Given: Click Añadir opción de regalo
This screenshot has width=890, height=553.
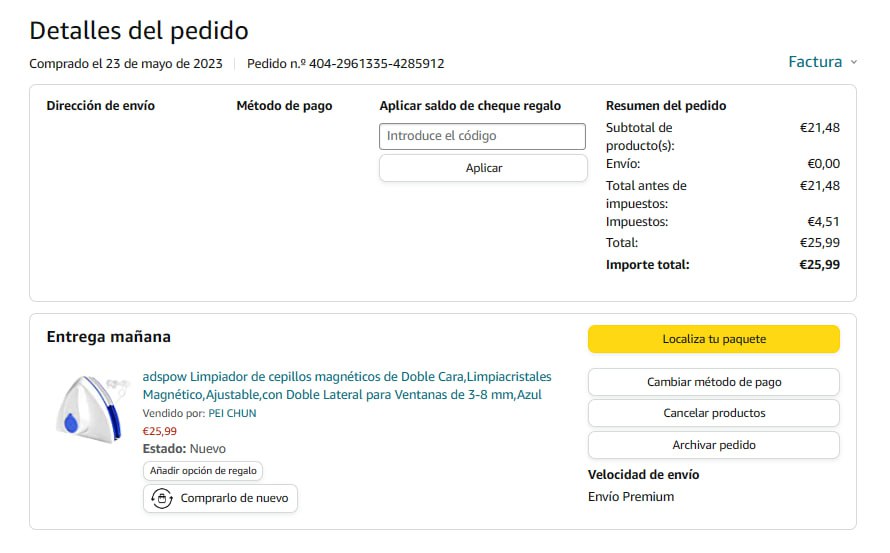Looking at the screenshot, I should 203,470.
